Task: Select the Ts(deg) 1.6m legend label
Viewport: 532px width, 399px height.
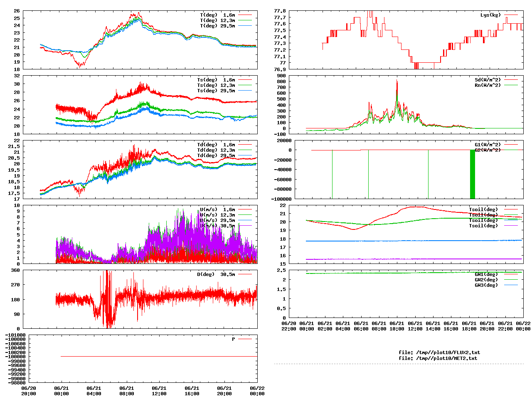Action: coord(216,80)
